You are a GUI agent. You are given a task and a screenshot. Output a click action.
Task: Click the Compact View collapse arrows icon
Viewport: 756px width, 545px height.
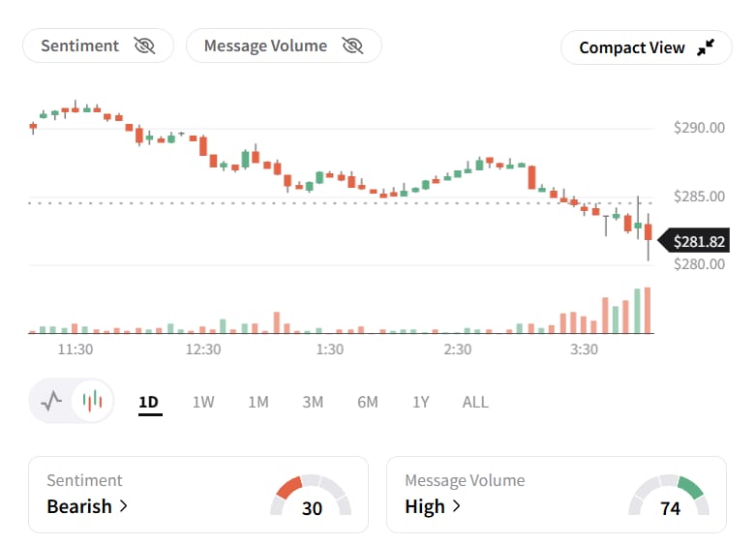coord(706,47)
